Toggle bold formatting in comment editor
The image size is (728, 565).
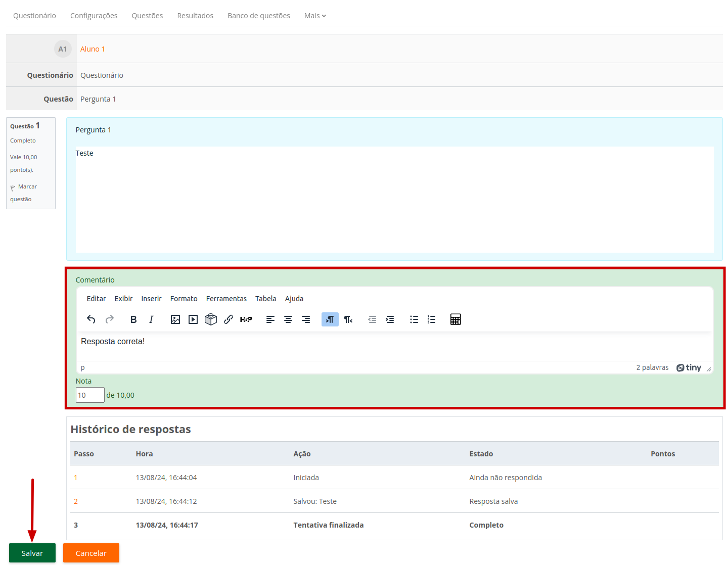(133, 319)
